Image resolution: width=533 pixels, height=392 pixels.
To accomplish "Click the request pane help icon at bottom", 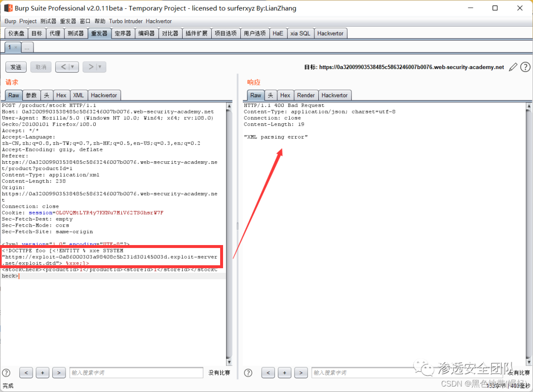I will [6, 373].
